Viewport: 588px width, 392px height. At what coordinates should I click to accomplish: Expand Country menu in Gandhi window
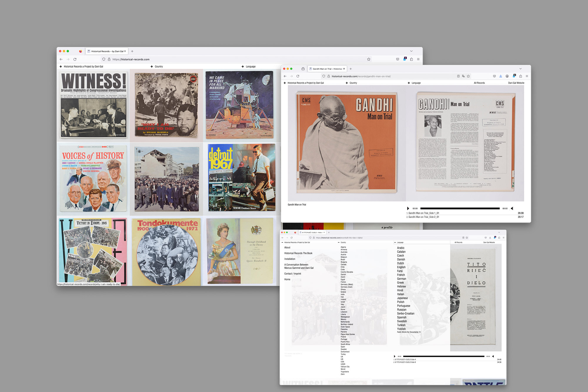click(x=351, y=83)
